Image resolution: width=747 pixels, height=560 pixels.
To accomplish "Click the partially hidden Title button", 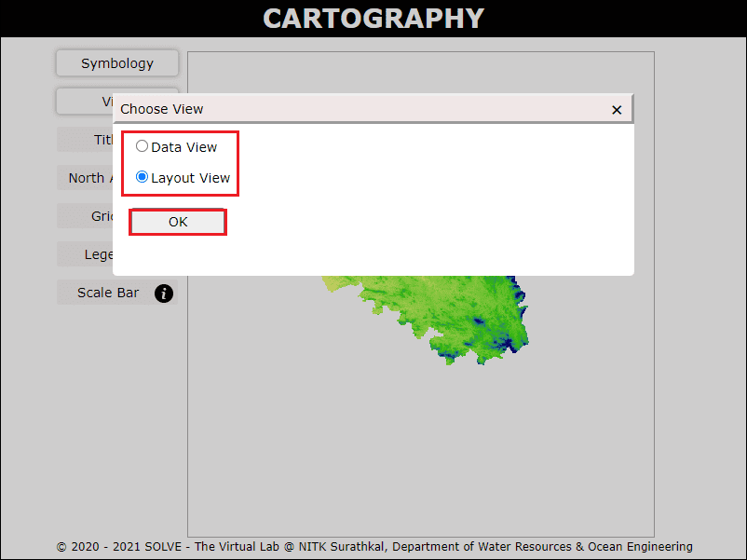I will point(84,140).
